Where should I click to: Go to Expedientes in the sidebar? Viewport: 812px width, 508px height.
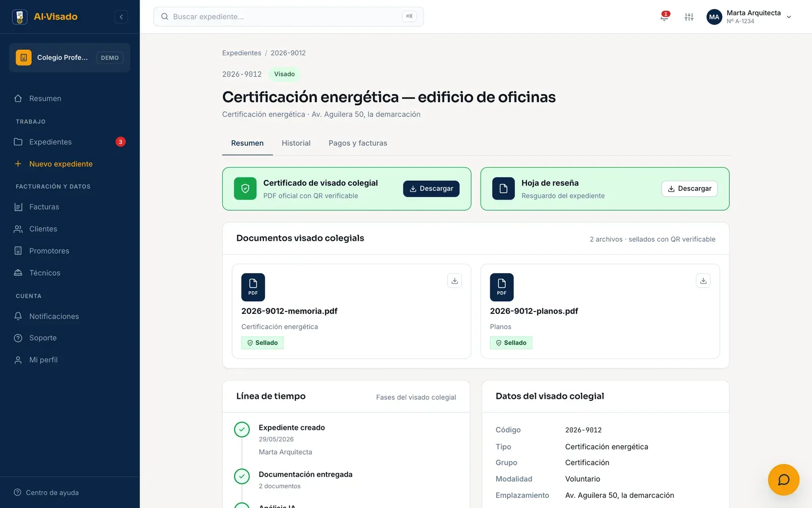70,142
